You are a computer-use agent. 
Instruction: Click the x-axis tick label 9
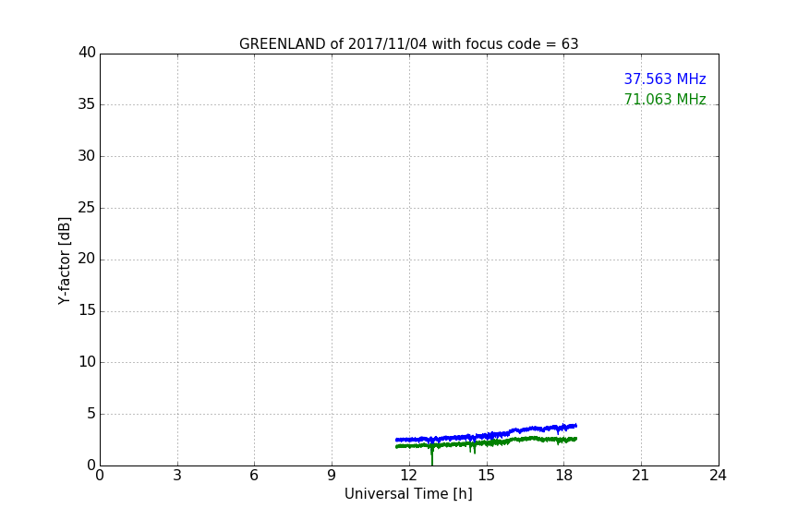332,476
